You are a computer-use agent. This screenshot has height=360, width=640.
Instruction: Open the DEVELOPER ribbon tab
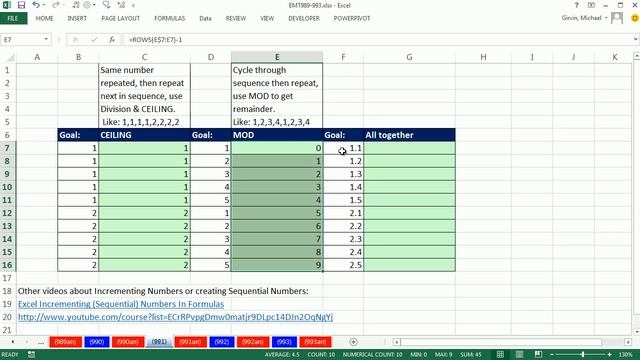click(x=304, y=18)
